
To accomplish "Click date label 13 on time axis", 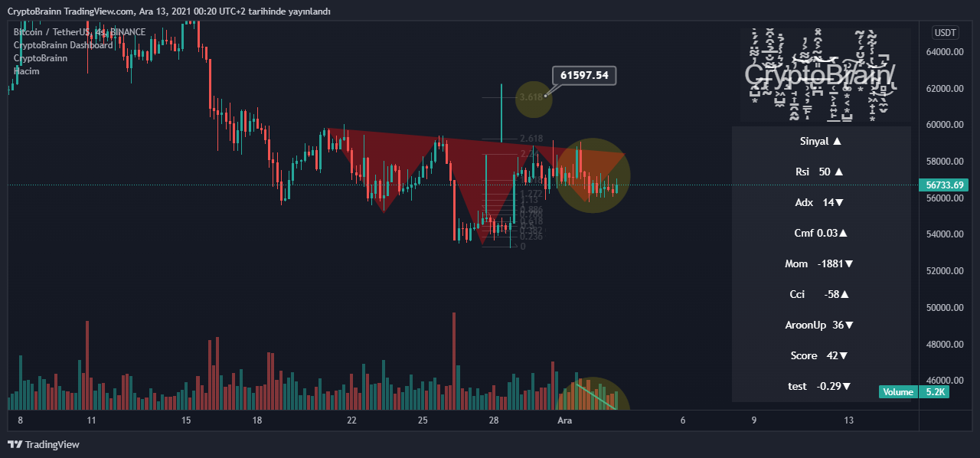I will coord(848,420).
